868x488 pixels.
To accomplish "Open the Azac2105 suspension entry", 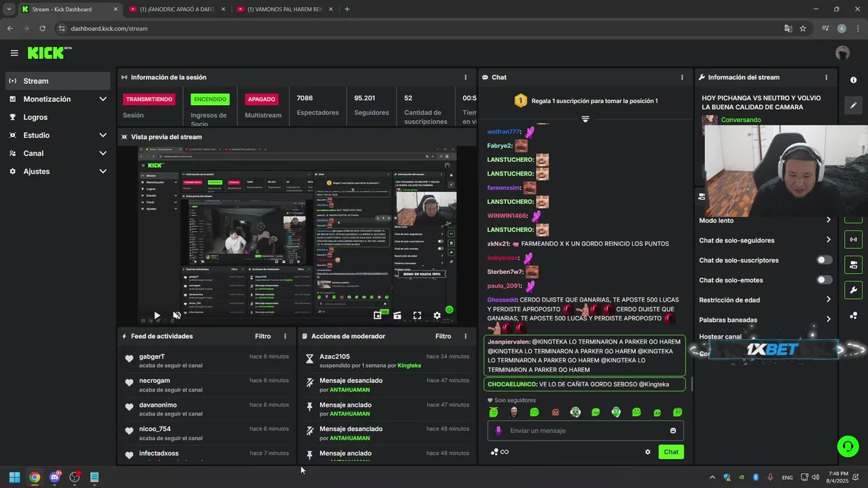I will click(x=387, y=361).
